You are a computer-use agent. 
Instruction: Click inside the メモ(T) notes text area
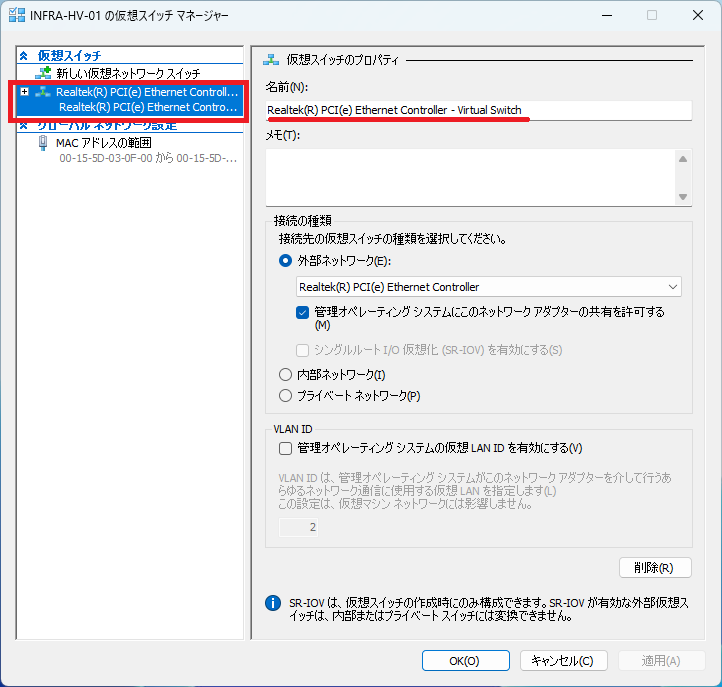tap(470, 177)
